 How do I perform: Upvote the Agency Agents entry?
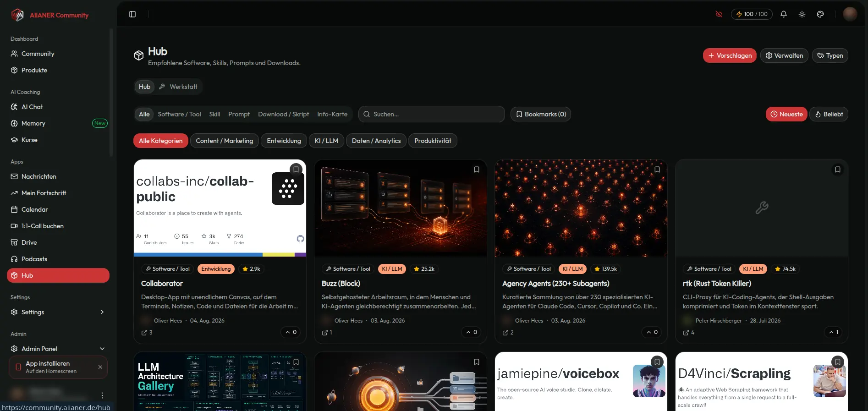click(x=652, y=332)
